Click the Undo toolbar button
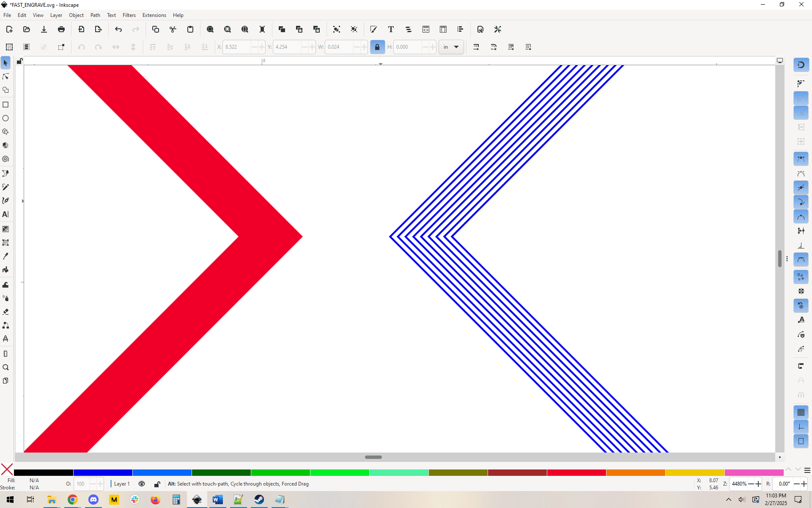 (118, 29)
